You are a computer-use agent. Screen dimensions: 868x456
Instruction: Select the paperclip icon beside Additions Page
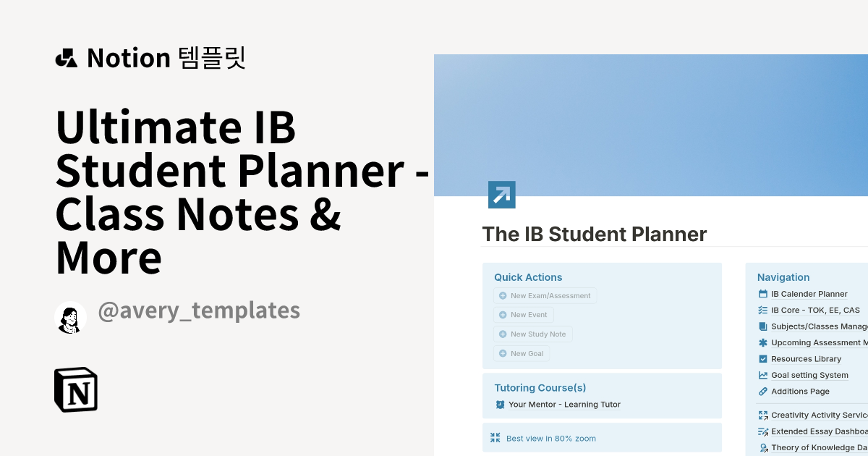click(x=762, y=391)
